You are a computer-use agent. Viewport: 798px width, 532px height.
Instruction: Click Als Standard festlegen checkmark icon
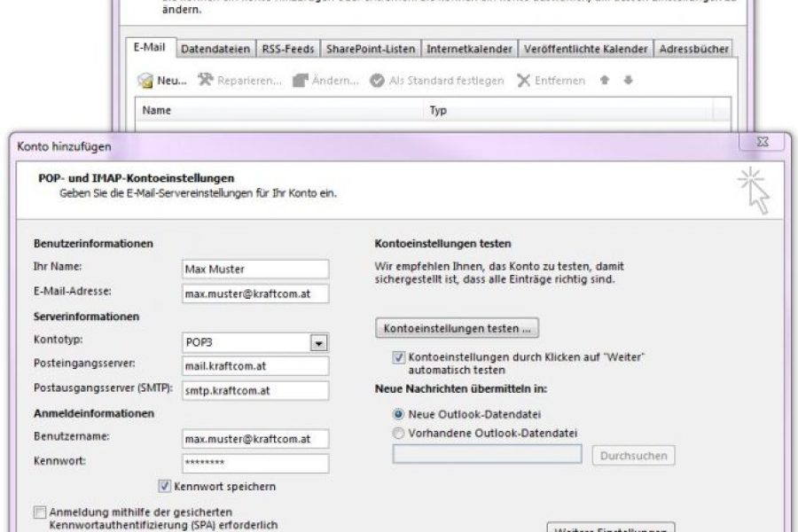(x=377, y=81)
